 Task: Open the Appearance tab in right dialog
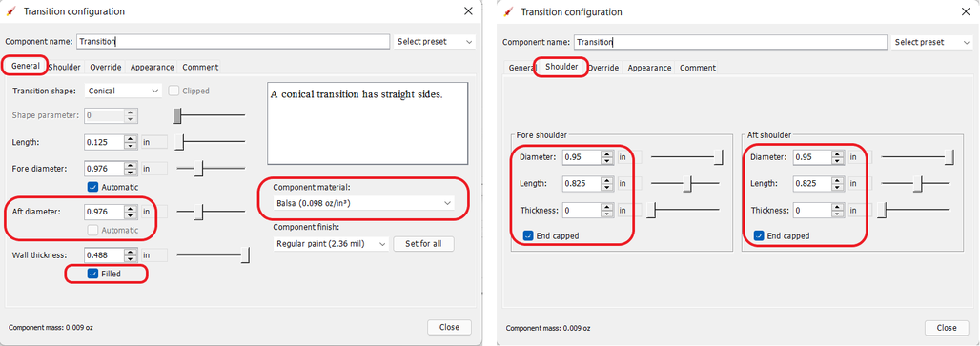tap(649, 68)
